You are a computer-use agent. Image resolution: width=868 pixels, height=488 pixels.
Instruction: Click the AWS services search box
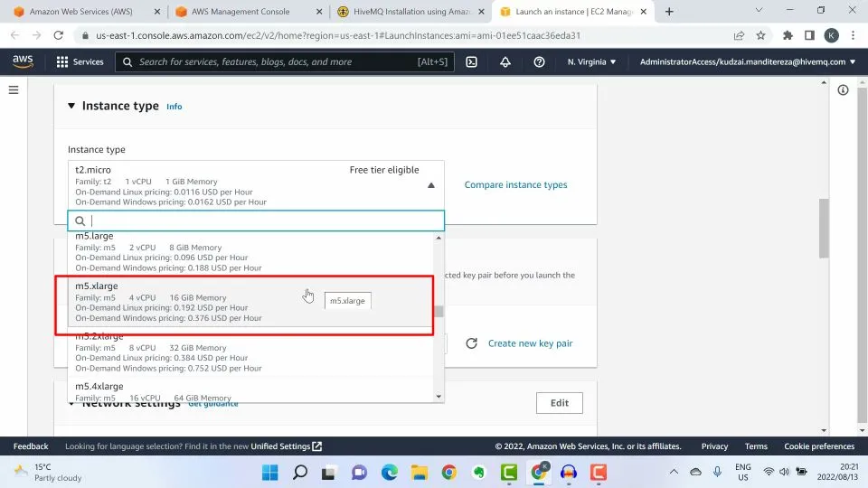coord(285,62)
